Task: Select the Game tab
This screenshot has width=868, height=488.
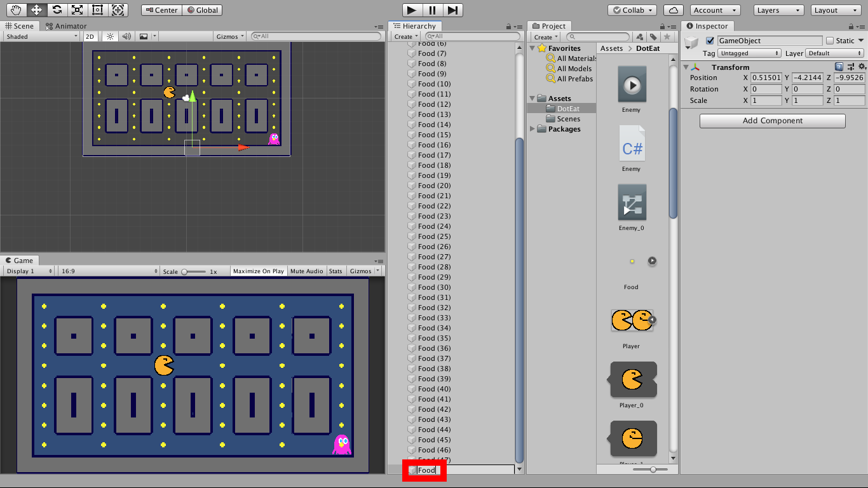Action: click(19, 261)
